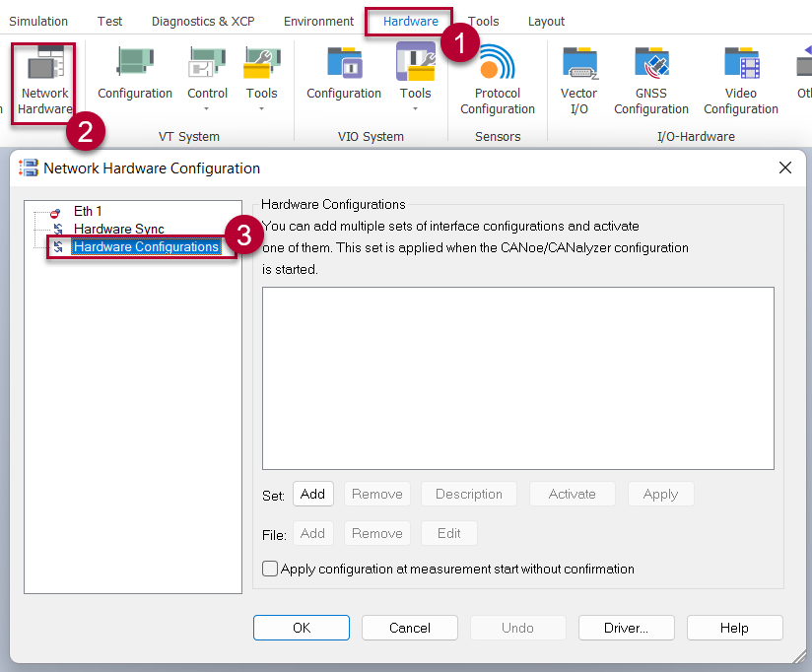The width and height of the screenshot is (812, 672).
Task: Switch to the Simulation ribbon tab
Action: pyautogui.click(x=38, y=21)
